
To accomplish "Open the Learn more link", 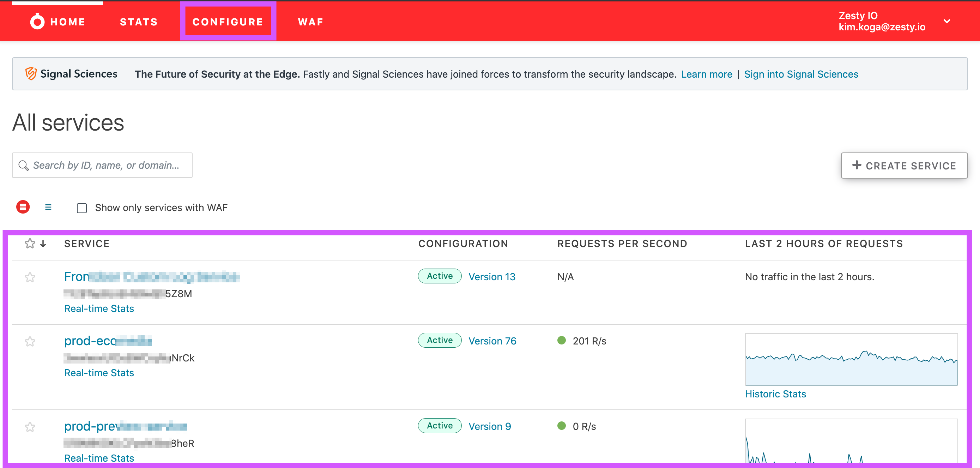I will point(707,74).
